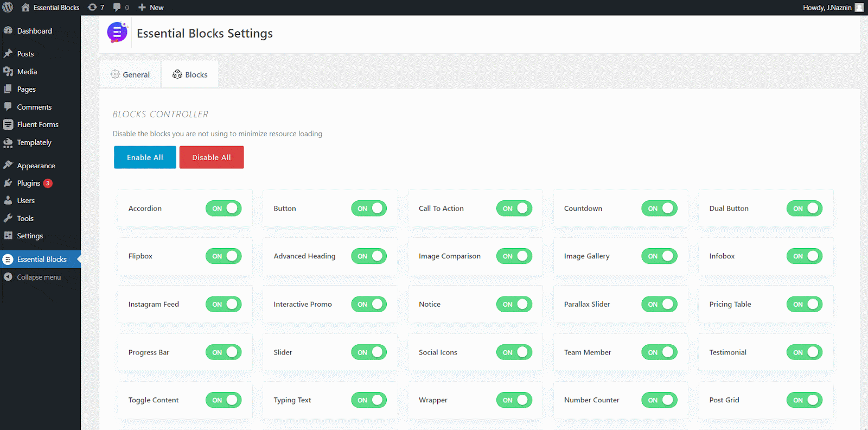
Task: Toggle the Flipbox block switch
Action: (x=224, y=256)
